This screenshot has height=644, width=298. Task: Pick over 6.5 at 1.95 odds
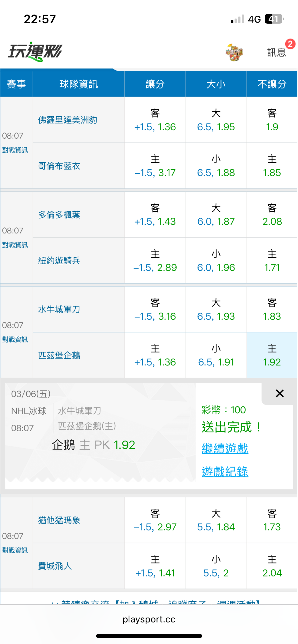(x=216, y=120)
